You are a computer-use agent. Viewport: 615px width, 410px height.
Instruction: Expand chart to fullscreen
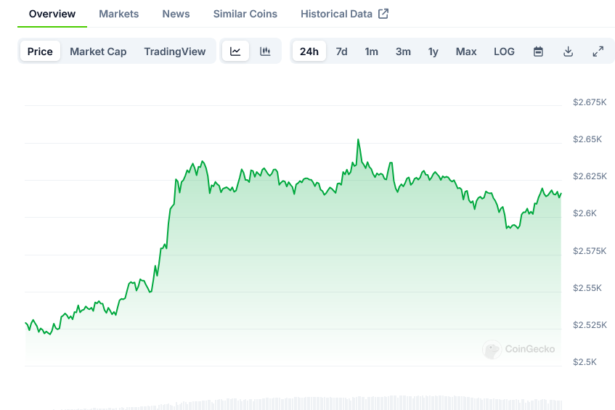click(x=598, y=51)
